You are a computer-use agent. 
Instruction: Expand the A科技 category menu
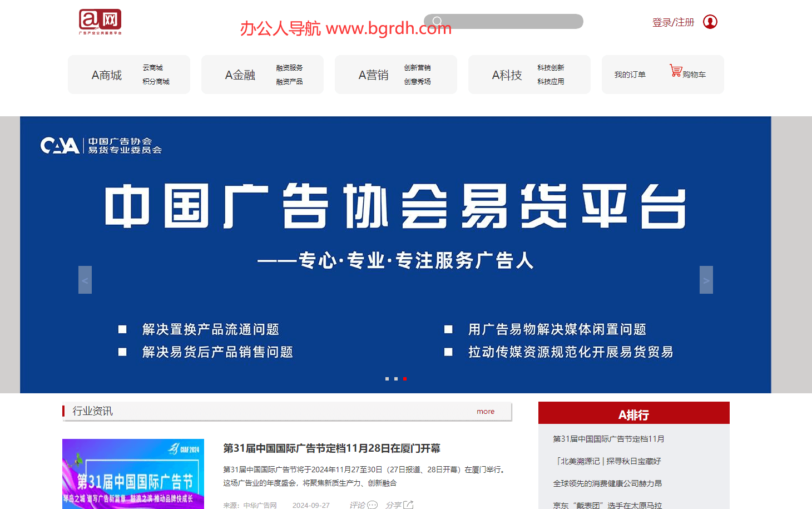507,75
